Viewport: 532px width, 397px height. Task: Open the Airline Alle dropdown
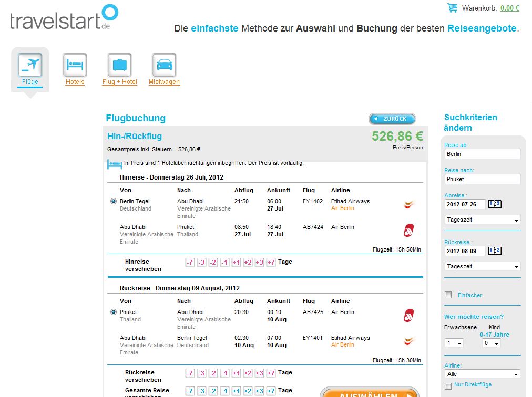[x=483, y=374]
